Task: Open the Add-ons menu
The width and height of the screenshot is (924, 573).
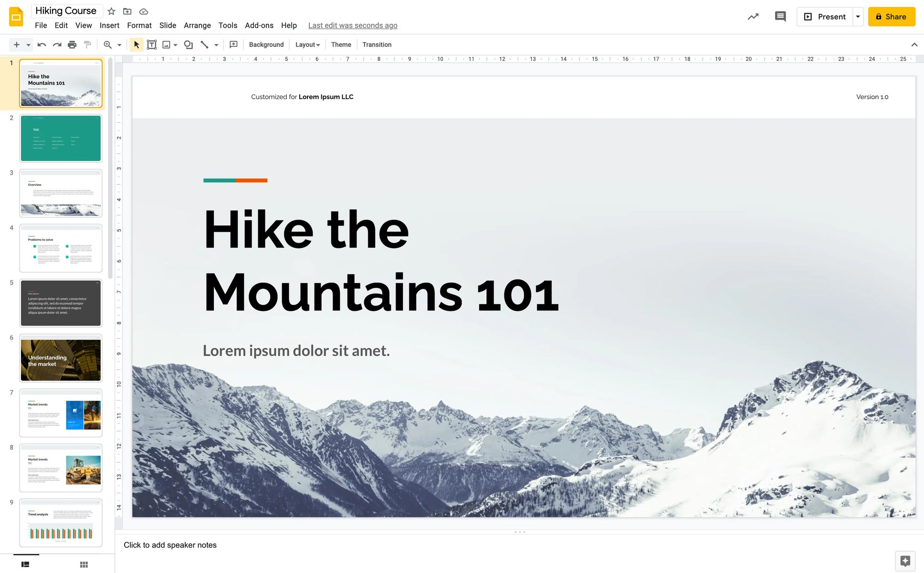Action: [x=259, y=25]
